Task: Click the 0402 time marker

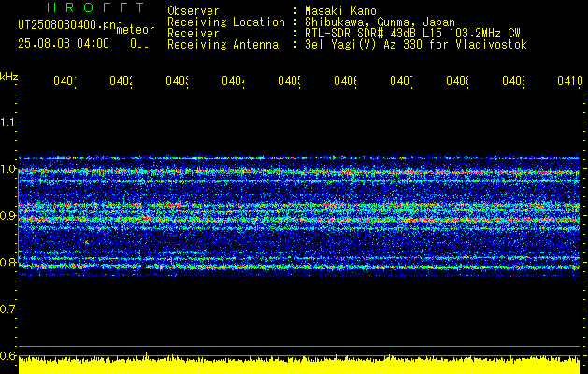Action: click(121, 80)
